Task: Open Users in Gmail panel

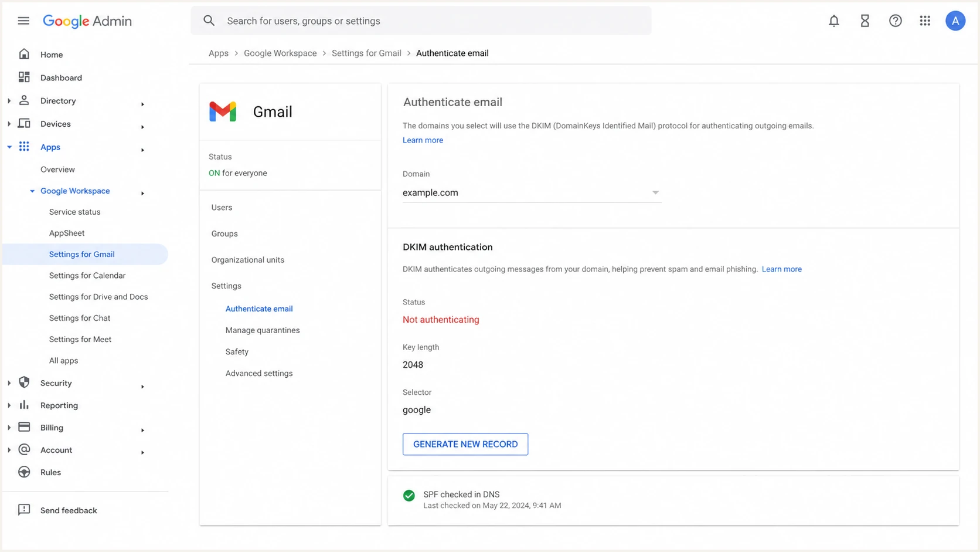Action: pyautogui.click(x=222, y=208)
